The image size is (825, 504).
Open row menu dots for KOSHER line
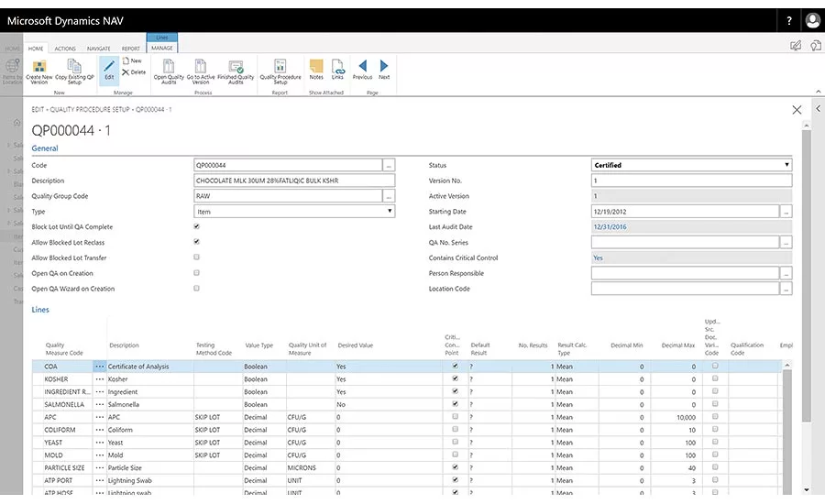click(99, 379)
